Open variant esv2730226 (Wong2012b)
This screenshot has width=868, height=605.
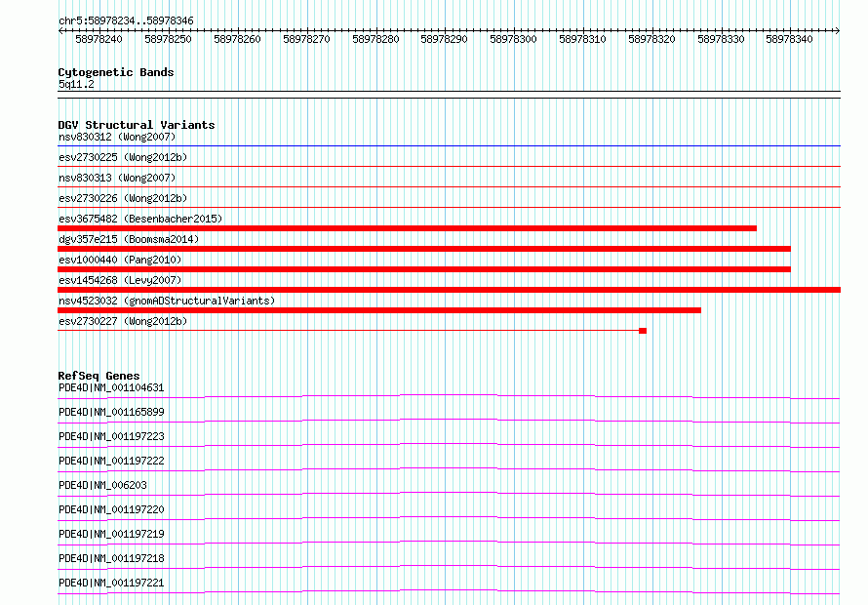pyautogui.click(x=123, y=198)
